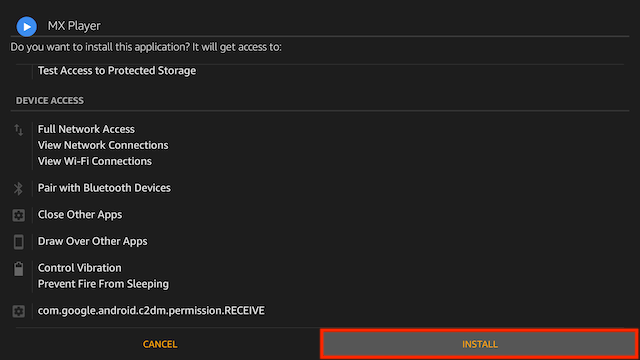Select View Network Connections permission

click(103, 145)
